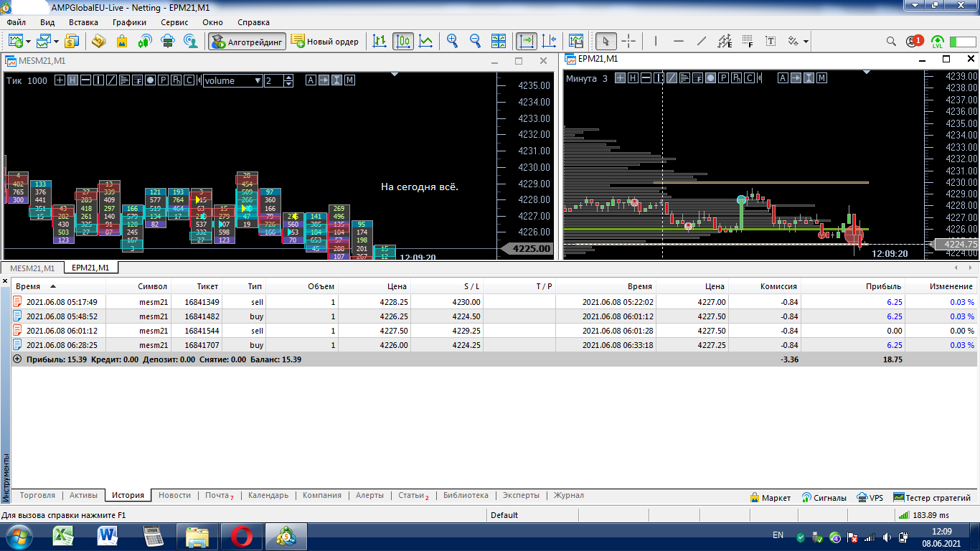Image resolution: width=980 pixels, height=551 pixels.
Task: Switch to the Торговля tab
Action: click(x=37, y=495)
